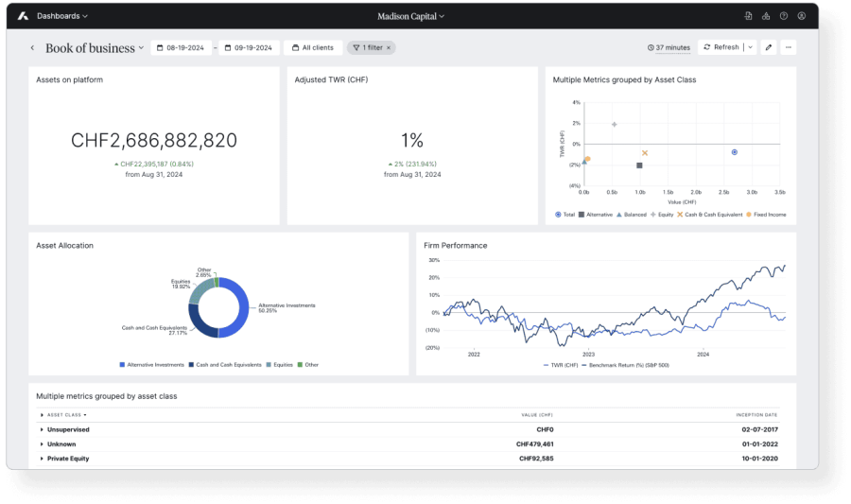The height and width of the screenshot is (504, 851).
Task: Expand the Private Equity row
Action: coord(42,459)
